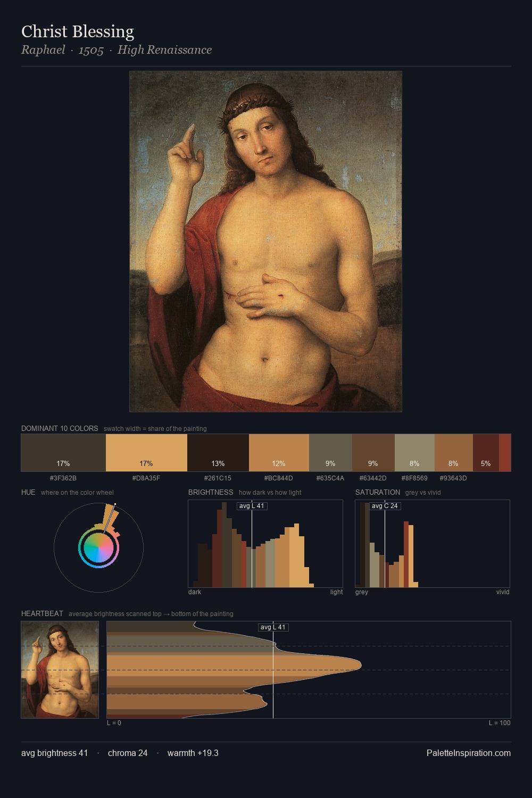Click hex code #261C15 text
This screenshot has width=532, height=798.
[x=218, y=478]
